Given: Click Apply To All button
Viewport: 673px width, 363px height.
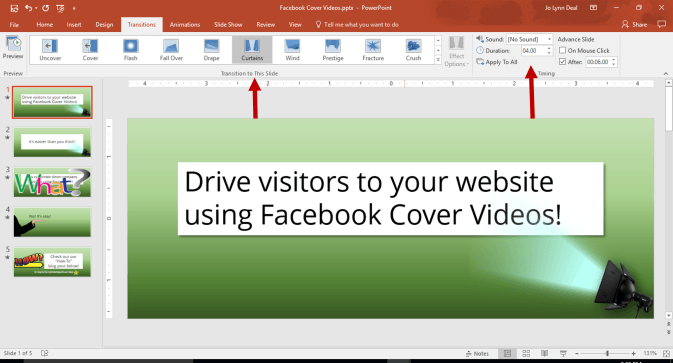Looking at the screenshot, I should (x=497, y=62).
